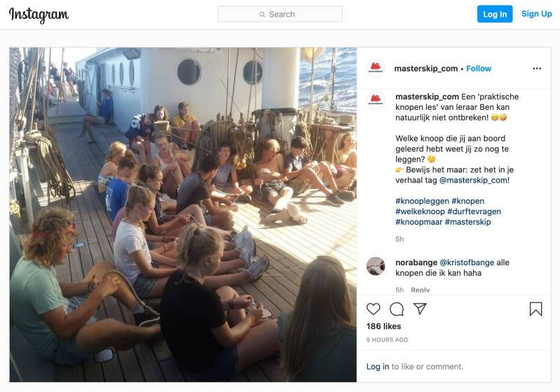Image resolution: width=560 pixels, height=392 pixels.
Task: Click Log in to like or comment
Action: pos(378,367)
